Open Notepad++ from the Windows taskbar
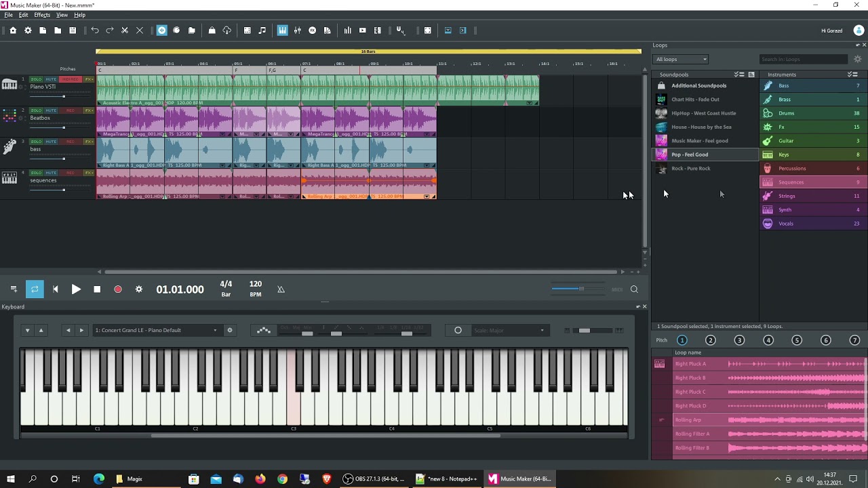Viewport: 868px width, 488px height. click(x=446, y=479)
